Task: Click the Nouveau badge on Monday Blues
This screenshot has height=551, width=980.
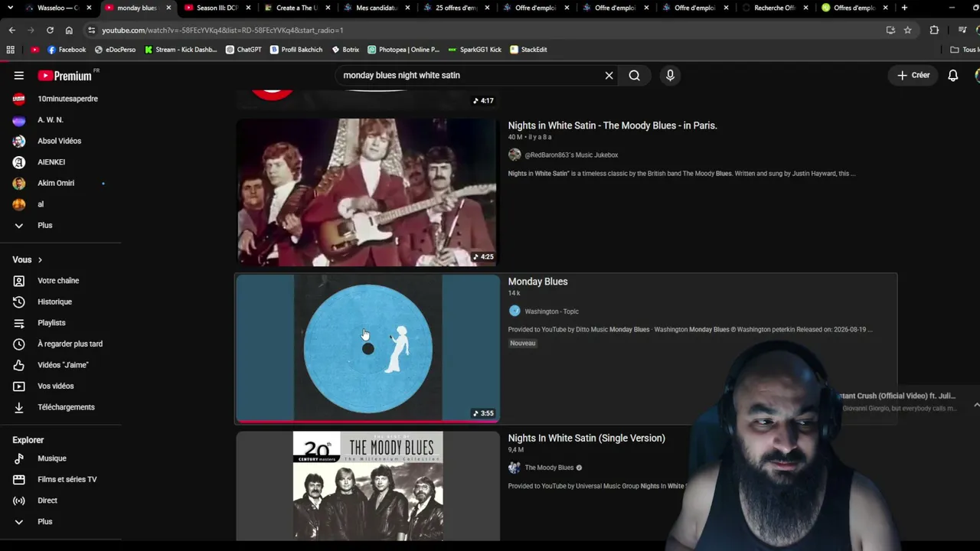Action: [523, 343]
